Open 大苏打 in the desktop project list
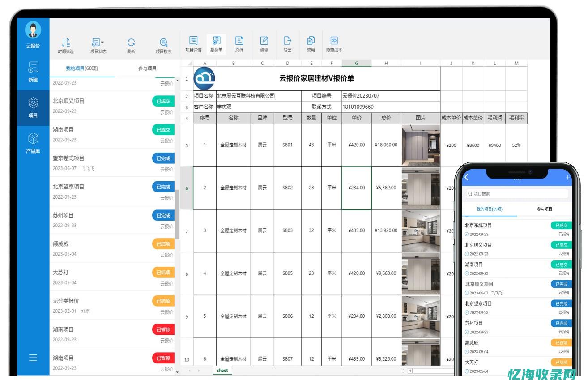588x384 pixels. tap(112, 277)
